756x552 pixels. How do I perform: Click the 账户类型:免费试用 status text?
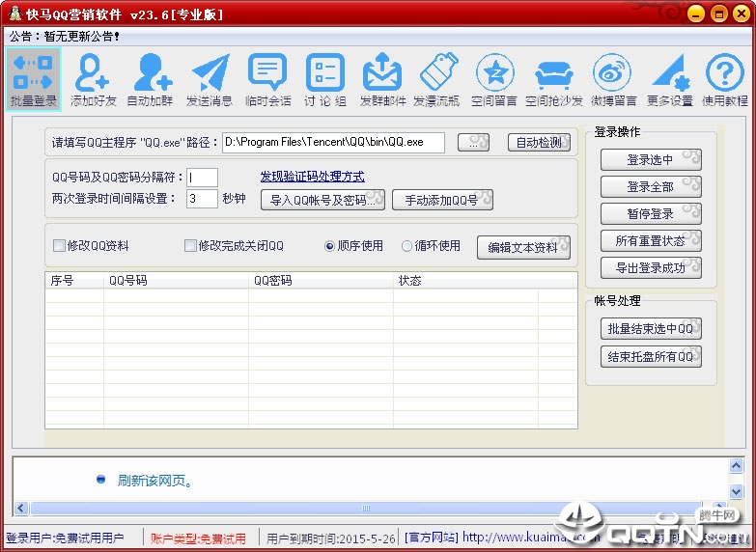click(198, 538)
